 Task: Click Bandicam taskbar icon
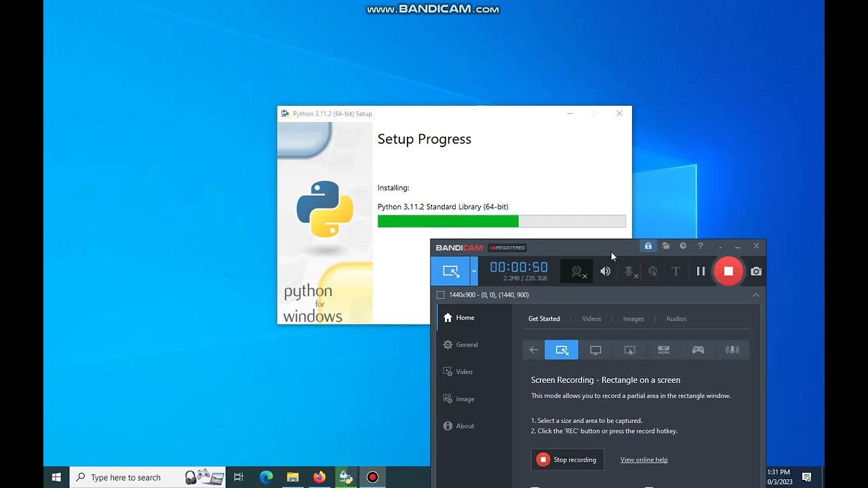(372, 477)
